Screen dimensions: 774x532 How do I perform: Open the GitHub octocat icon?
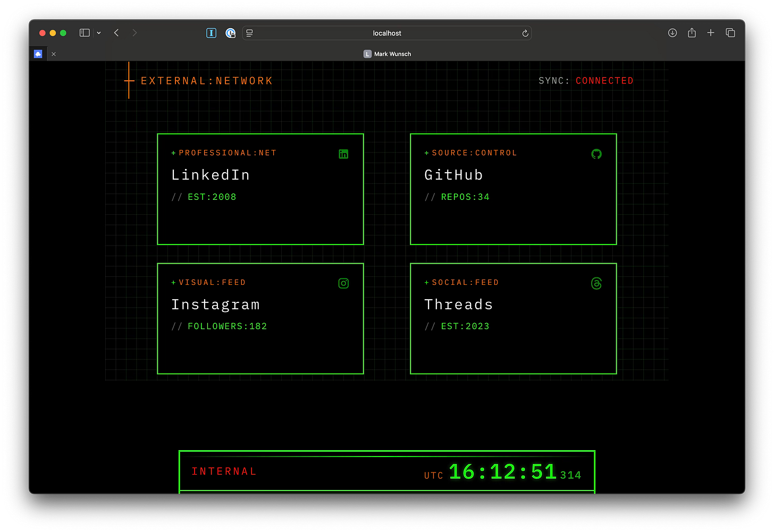(596, 154)
